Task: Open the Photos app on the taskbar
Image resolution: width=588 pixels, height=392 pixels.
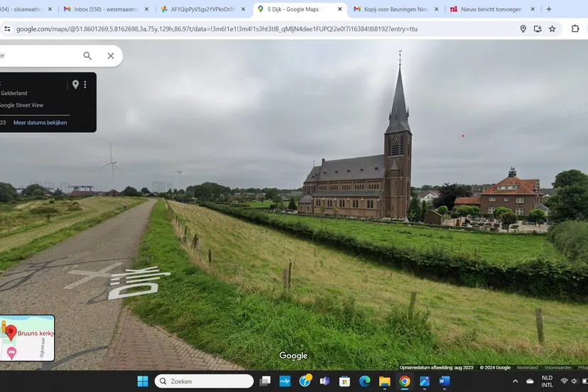Action: point(425,381)
